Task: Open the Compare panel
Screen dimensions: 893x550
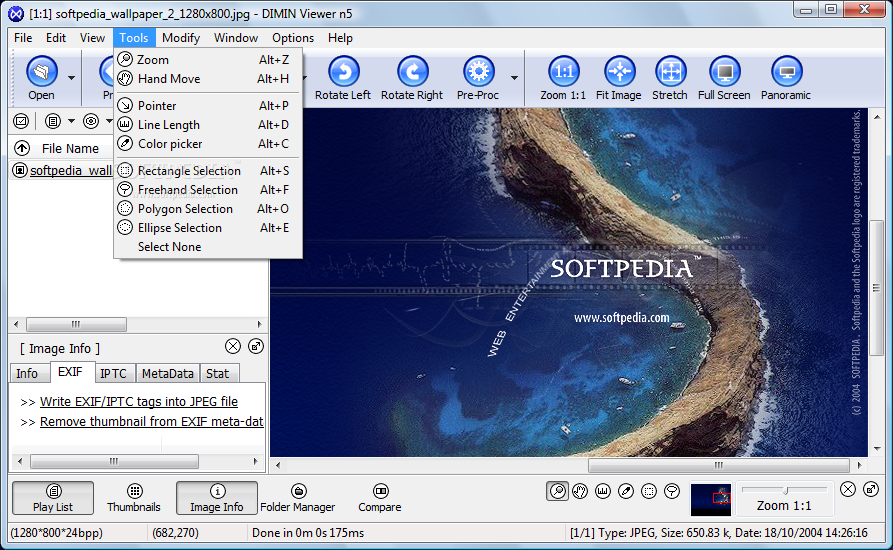Action: (x=380, y=498)
